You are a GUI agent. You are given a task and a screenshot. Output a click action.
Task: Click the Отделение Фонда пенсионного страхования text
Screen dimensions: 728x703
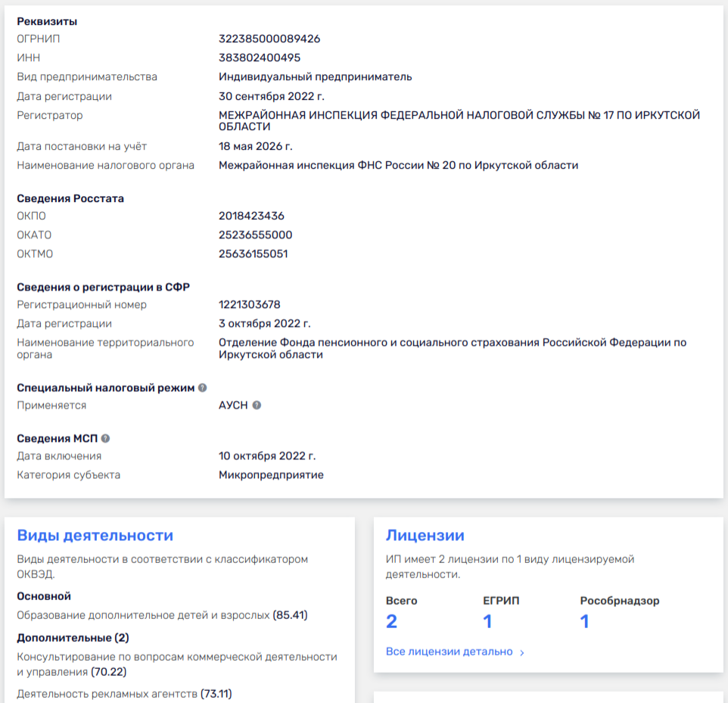coord(453,348)
